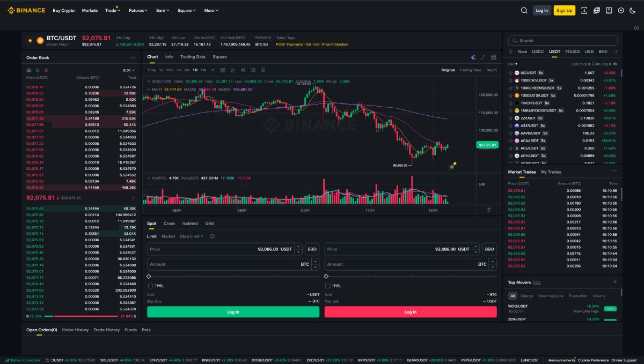
Task: Adjust the buy amount slider handle
Action: coord(149,277)
